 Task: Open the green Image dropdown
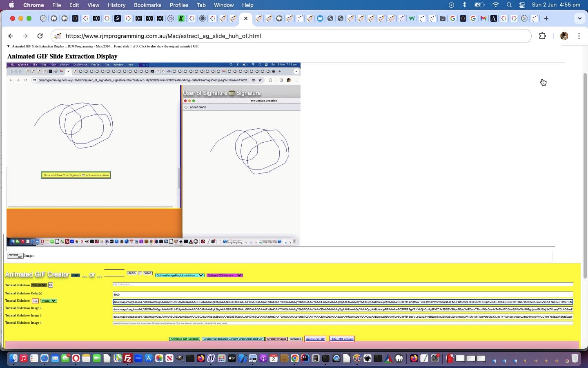[x=49, y=301]
